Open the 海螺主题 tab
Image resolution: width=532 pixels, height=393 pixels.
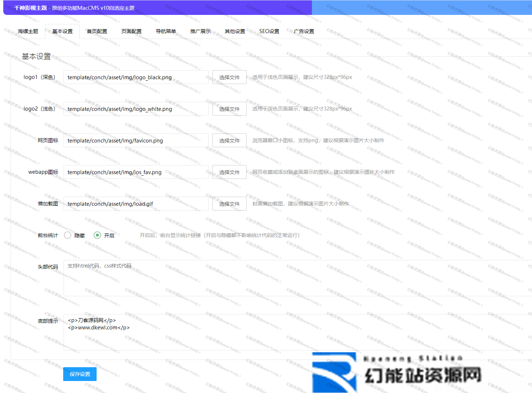pyautogui.click(x=28, y=31)
